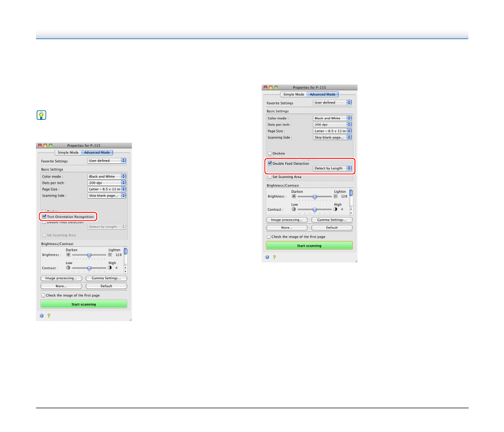Click Image processing button in right window
Image resolution: width=504 pixels, height=432 pixels.
pos(287,220)
